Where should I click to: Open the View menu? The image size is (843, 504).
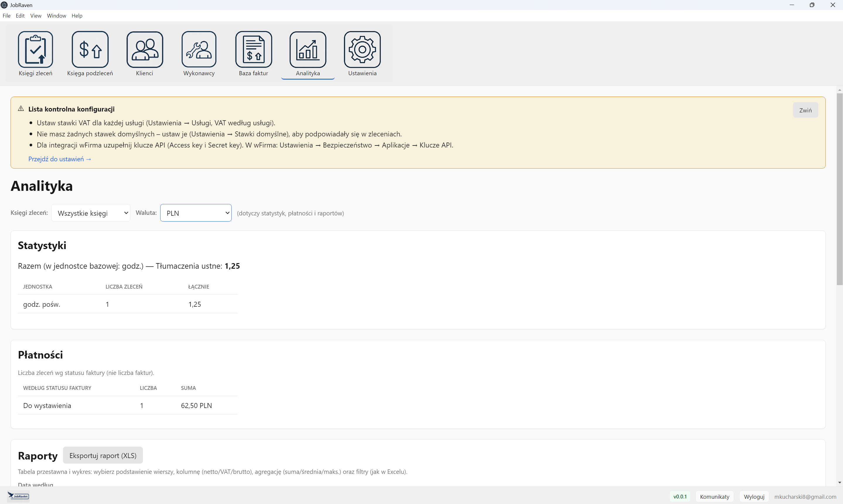[x=36, y=16]
